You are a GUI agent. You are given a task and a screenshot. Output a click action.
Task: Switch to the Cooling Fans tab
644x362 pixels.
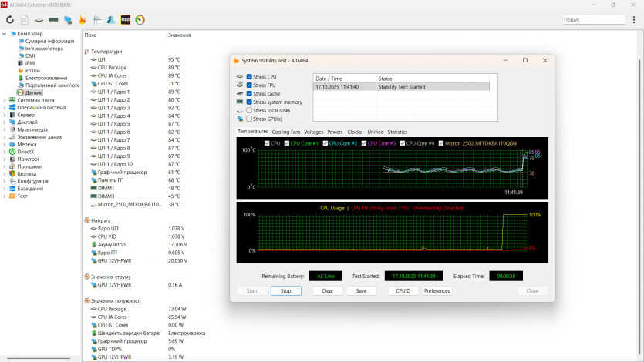pyautogui.click(x=286, y=132)
